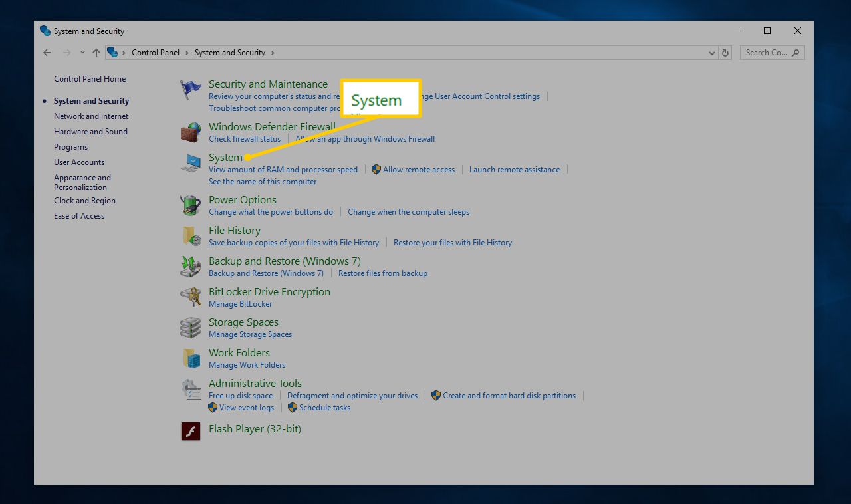
Task: Select Clock and Region in the sidebar
Action: (84, 201)
